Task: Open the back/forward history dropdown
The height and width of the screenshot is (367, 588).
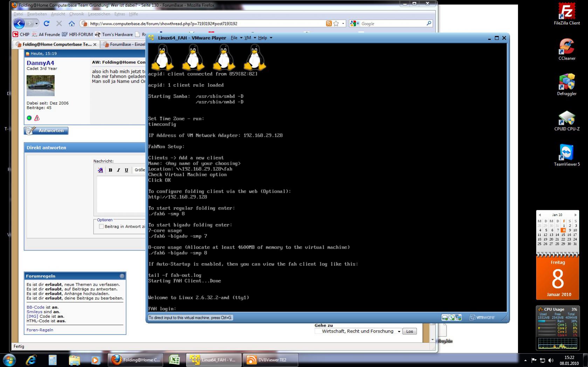Action: [x=36, y=23]
